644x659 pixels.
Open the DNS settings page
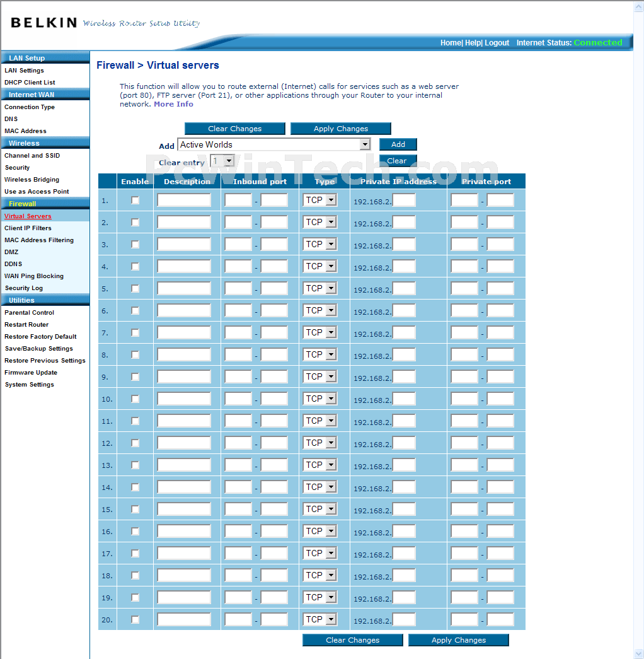pyautogui.click(x=11, y=119)
